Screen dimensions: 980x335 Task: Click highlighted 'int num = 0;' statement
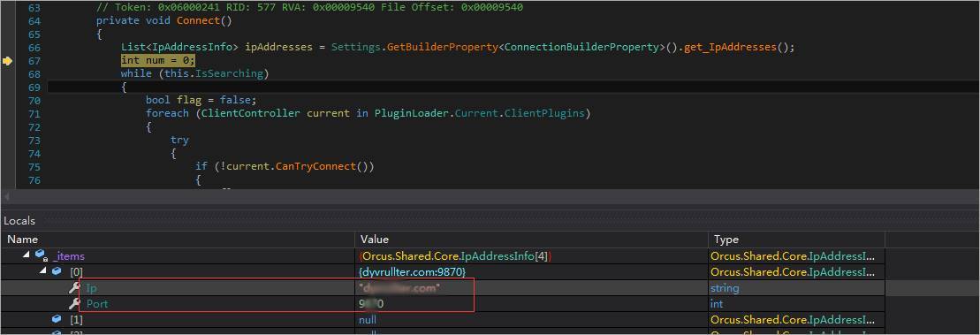pos(158,61)
